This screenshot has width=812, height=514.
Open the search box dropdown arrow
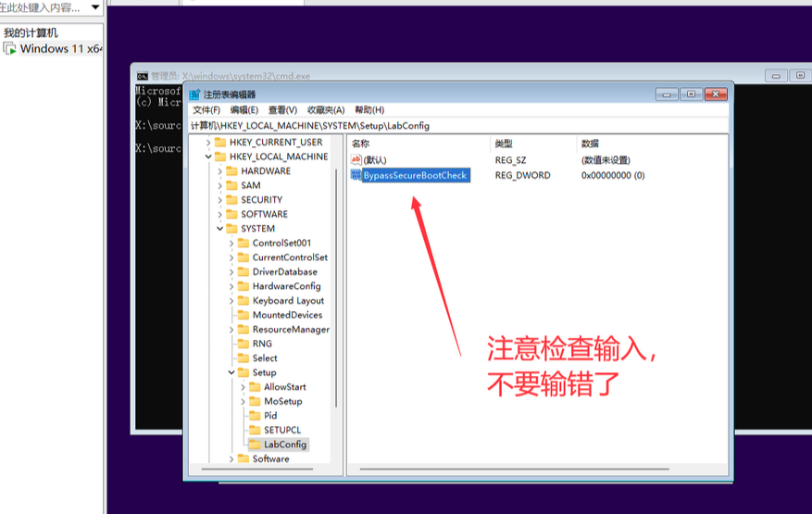pos(96,7)
